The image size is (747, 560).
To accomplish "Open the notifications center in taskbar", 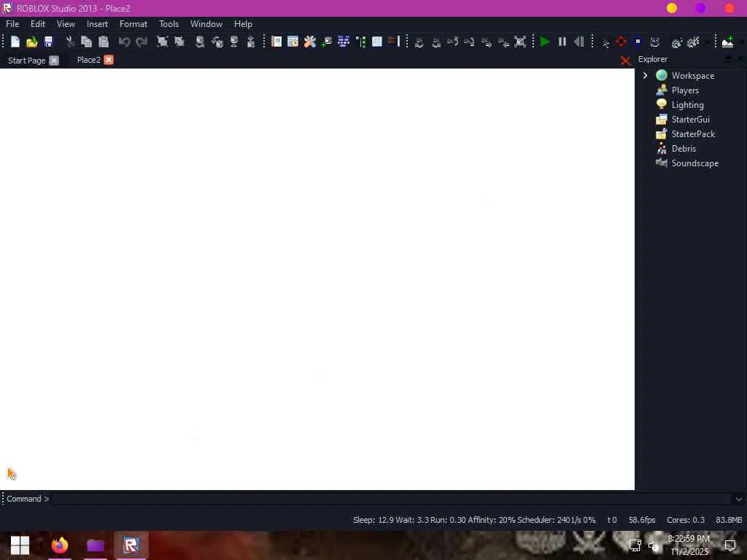I will (729, 545).
